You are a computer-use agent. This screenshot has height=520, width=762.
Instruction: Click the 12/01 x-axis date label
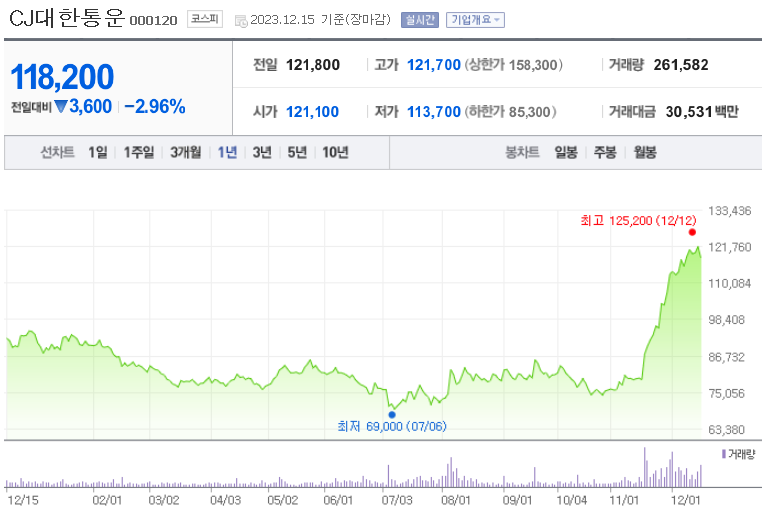point(685,500)
